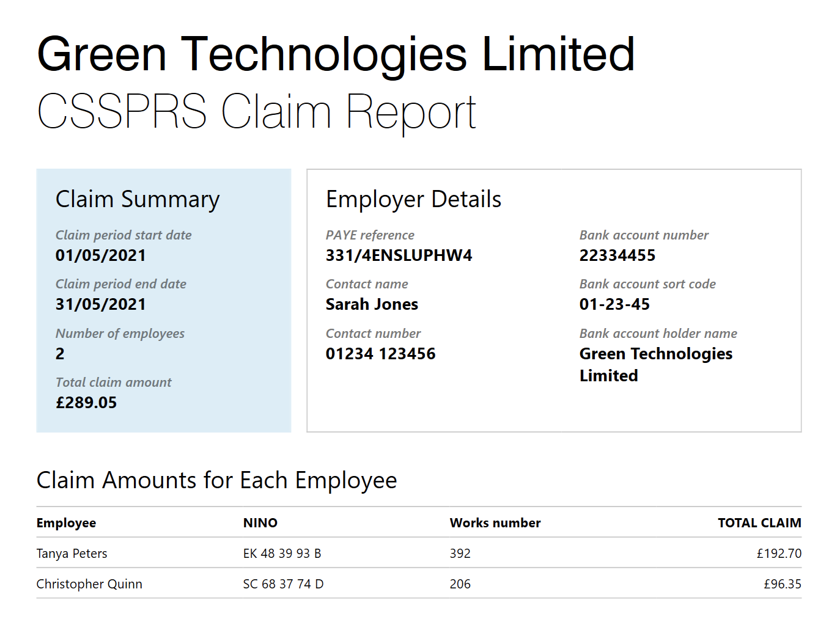Select the number of employees value 2
The height and width of the screenshot is (644, 840).
click(x=60, y=354)
